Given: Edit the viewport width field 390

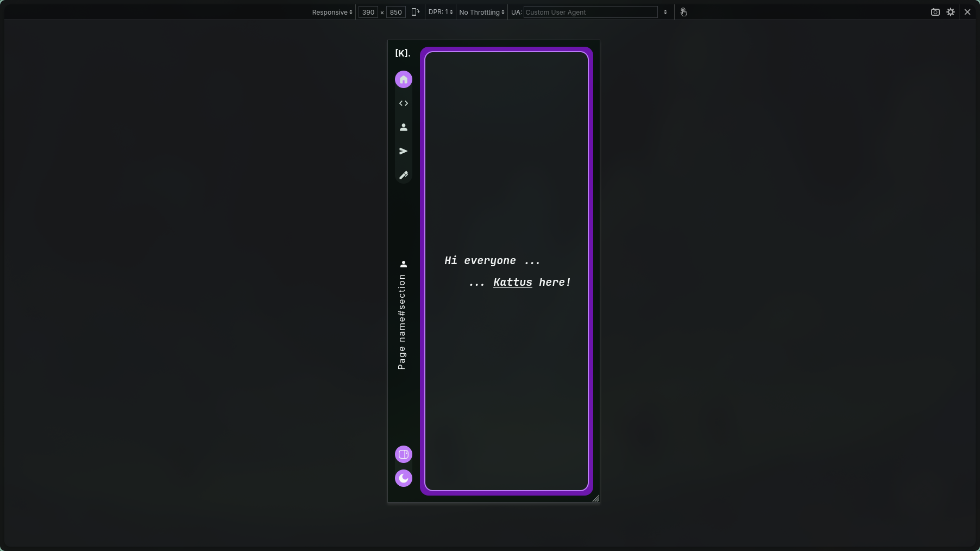Looking at the screenshot, I should [368, 12].
